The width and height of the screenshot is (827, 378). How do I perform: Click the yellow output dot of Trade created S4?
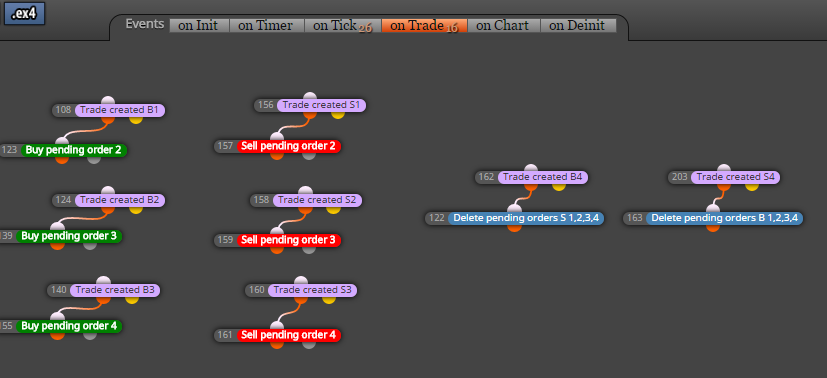(752, 186)
